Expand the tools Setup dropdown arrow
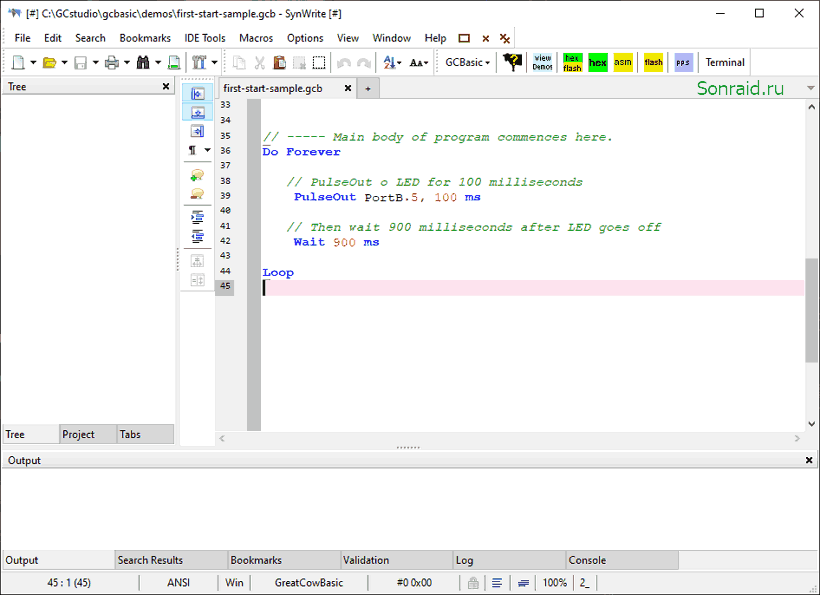This screenshot has width=820, height=595. coord(214,63)
